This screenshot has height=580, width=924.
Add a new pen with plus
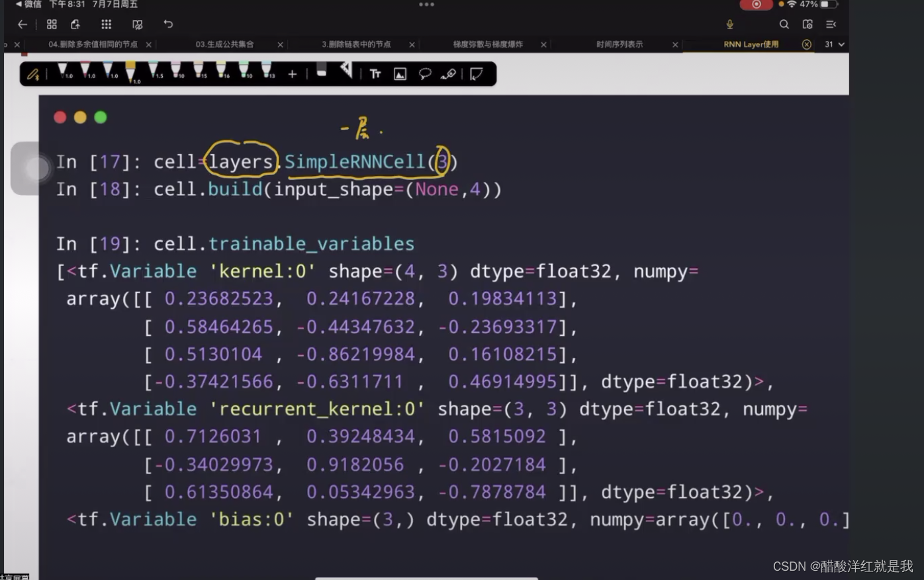(x=292, y=74)
